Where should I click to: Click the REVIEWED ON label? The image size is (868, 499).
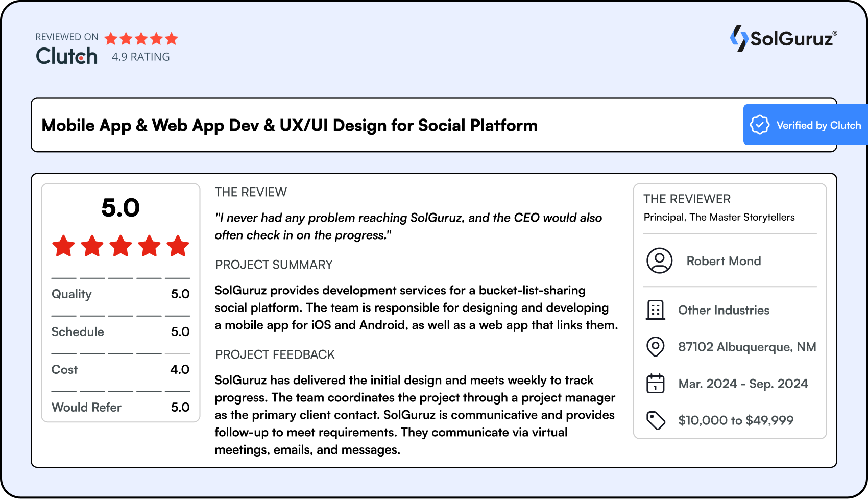(x=67, y=37)
